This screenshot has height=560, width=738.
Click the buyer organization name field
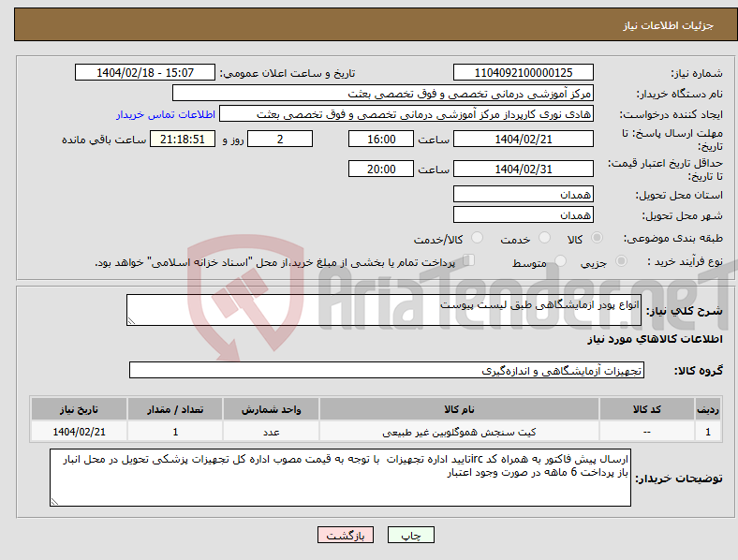point(383,93)
